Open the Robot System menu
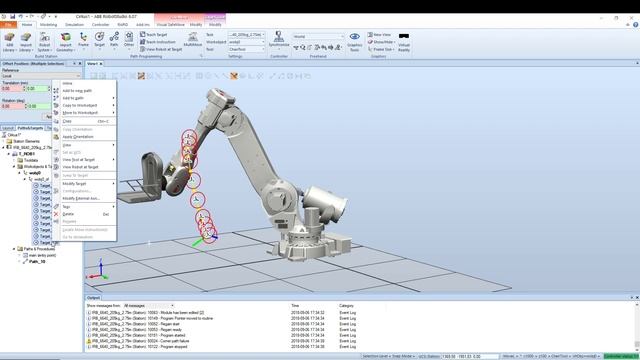The image size is (640, 360). click(x=44, y=42)
